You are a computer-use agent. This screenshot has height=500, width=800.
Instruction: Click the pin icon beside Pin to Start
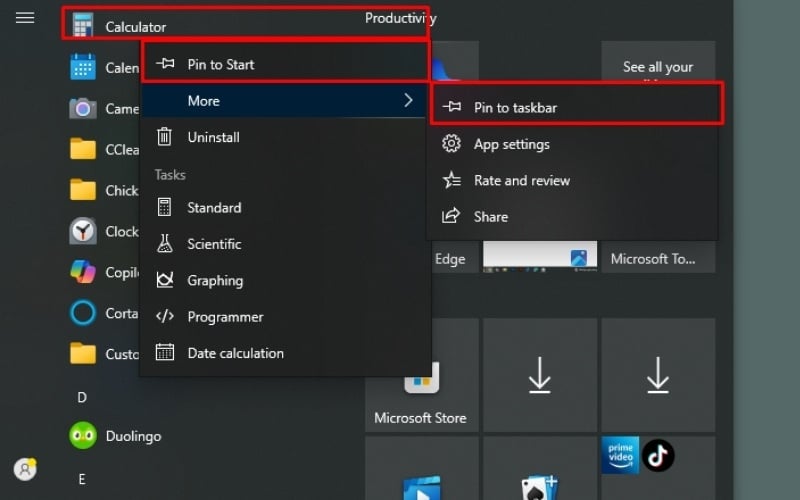point(165,63)
